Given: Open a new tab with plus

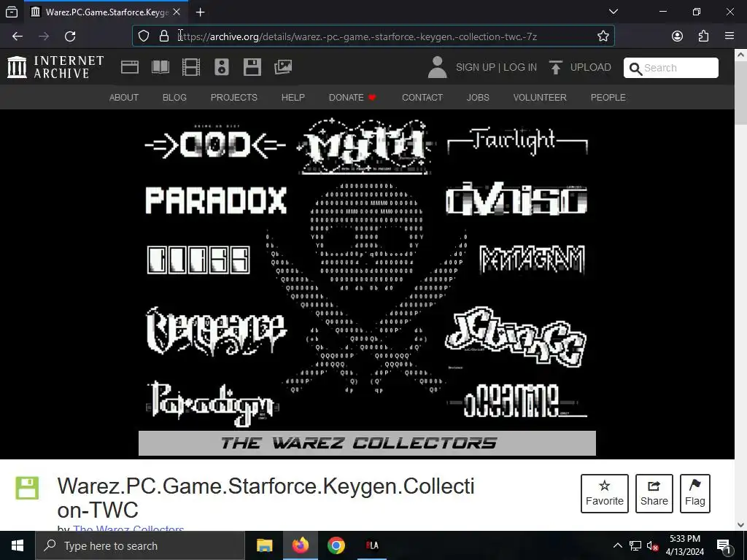Looking at the screenshot, I should 201,12.
